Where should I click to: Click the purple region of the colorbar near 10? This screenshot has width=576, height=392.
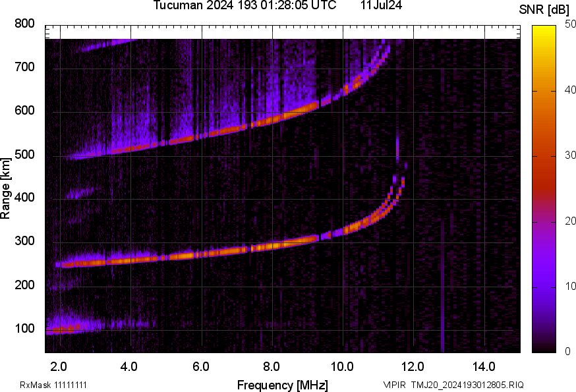544,287
